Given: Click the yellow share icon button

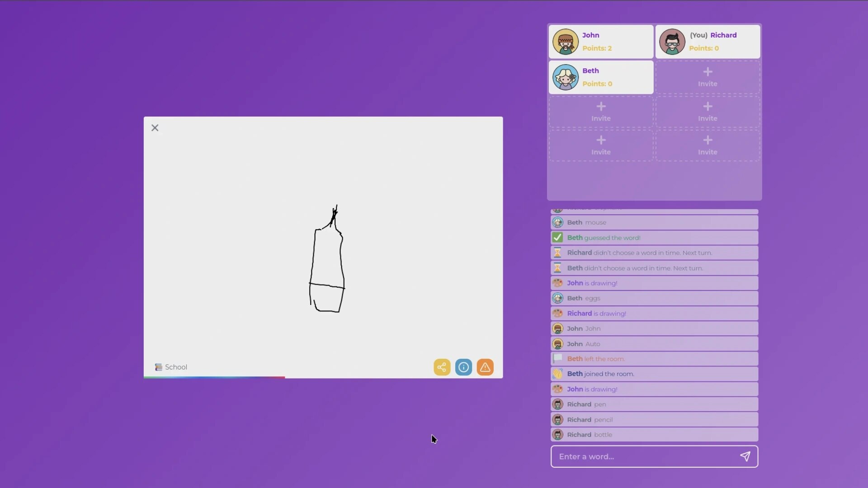Looking at the screenshot, I should pos(442,367).
